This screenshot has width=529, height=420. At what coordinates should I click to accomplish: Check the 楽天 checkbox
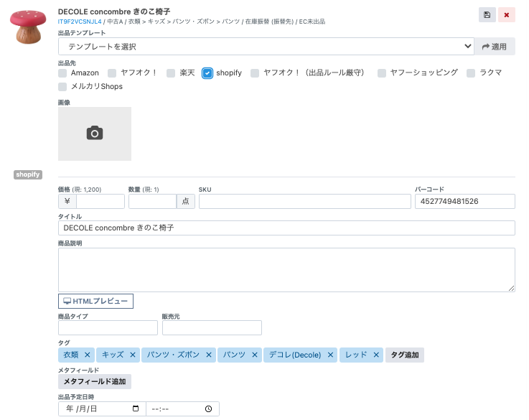171,73
